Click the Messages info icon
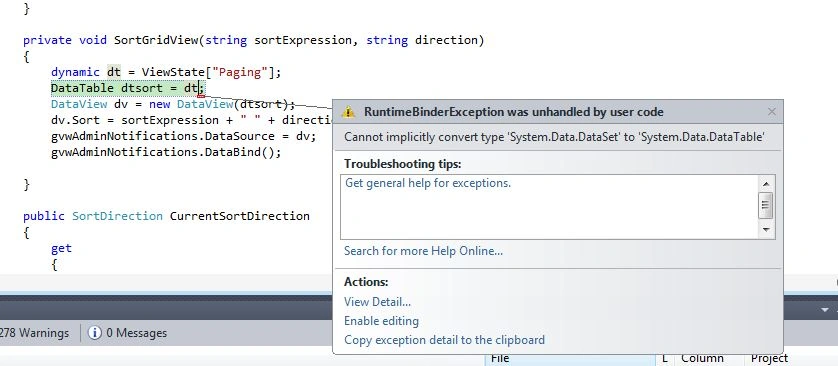Viewport: 838px width, 366px height. tap(95, 333)
